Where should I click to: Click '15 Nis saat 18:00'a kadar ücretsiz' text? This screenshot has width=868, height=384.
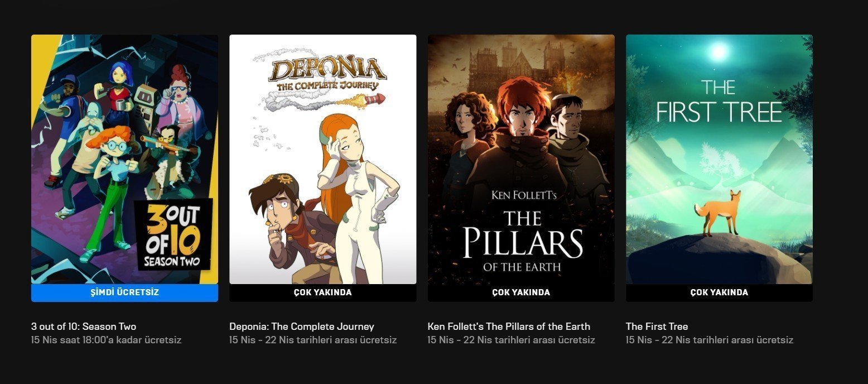(107, 340)
